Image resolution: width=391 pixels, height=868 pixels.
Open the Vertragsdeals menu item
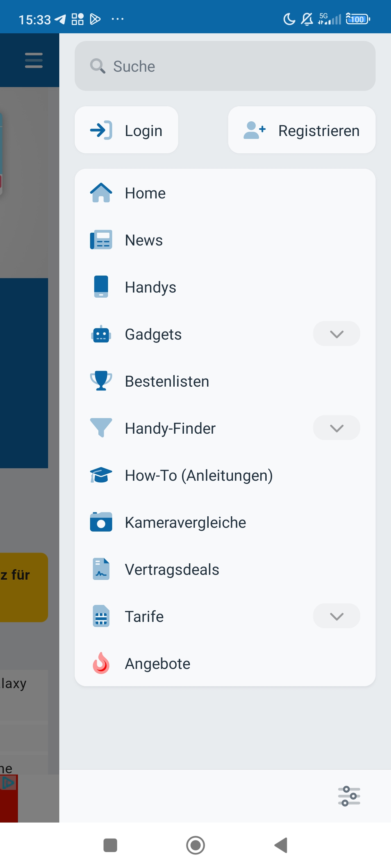click(x=225, y=569)
